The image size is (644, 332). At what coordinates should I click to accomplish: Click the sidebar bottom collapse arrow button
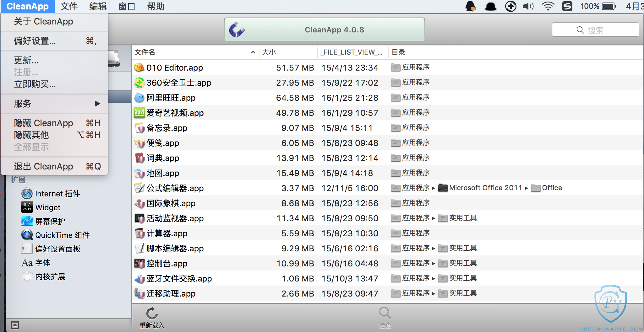(x=15, y=325)
